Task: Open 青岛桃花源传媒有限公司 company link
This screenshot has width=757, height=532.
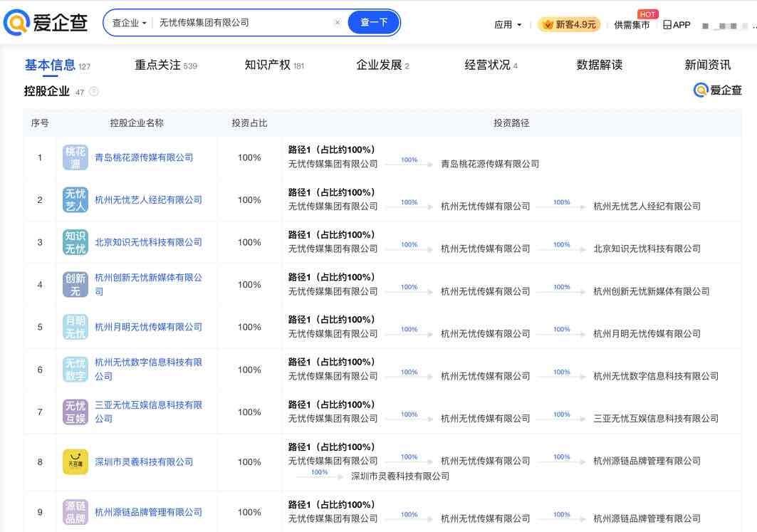Action: [144, 157]
